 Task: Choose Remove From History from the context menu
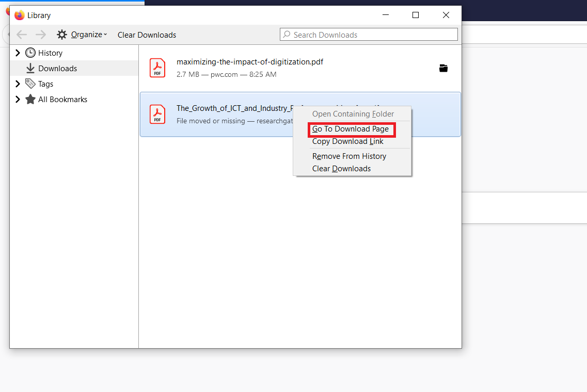(349, 156)
